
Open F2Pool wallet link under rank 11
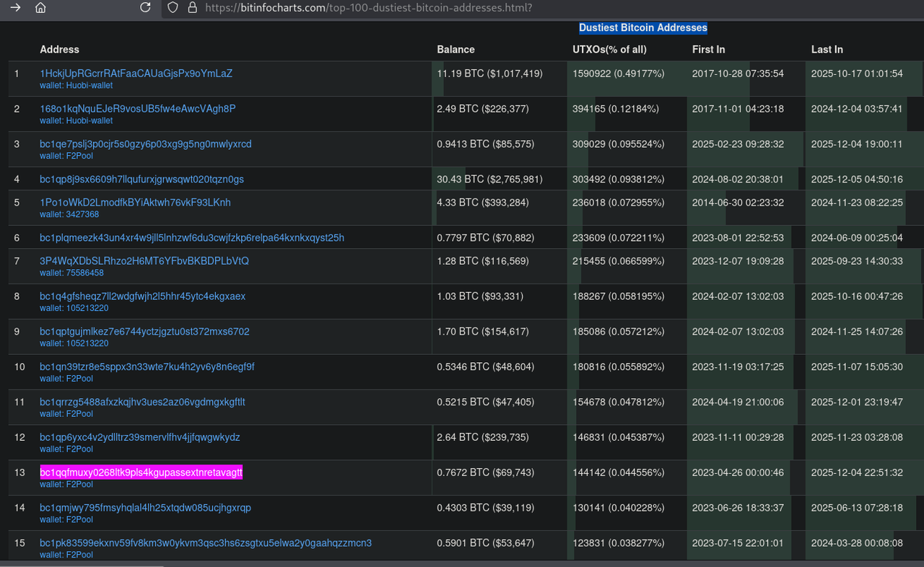point(66,414)
